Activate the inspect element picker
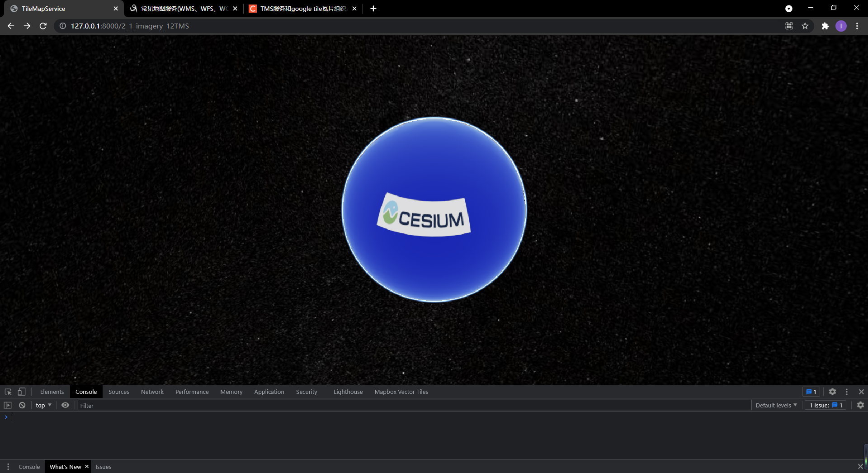This screenshot has height=473, width=868. [x=8, y=392]
